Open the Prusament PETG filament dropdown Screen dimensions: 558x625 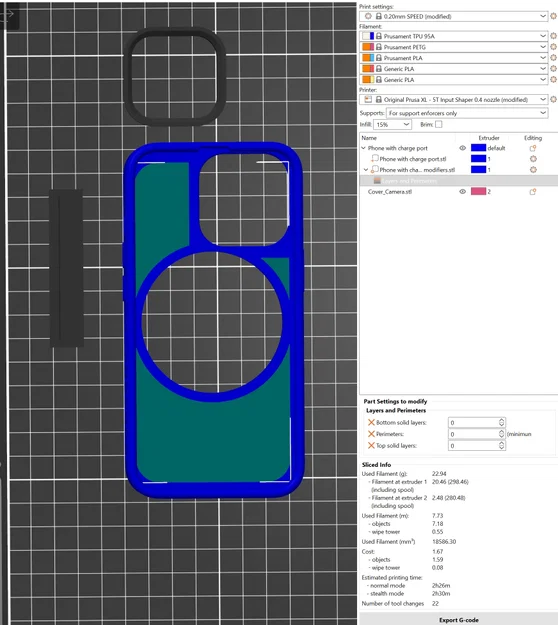click(543, 47)
